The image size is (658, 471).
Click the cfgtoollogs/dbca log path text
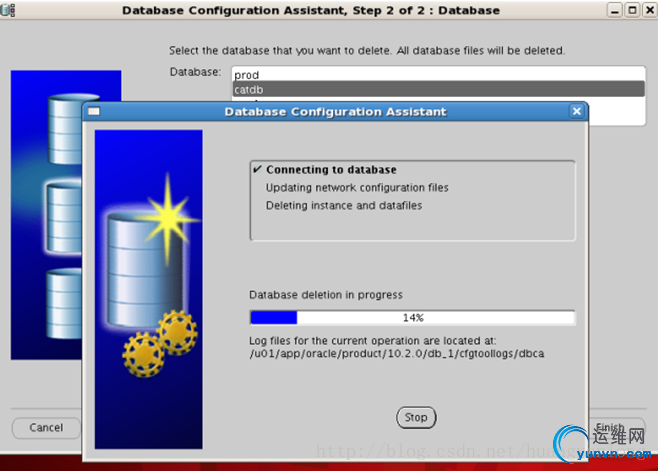click(397, 353)
